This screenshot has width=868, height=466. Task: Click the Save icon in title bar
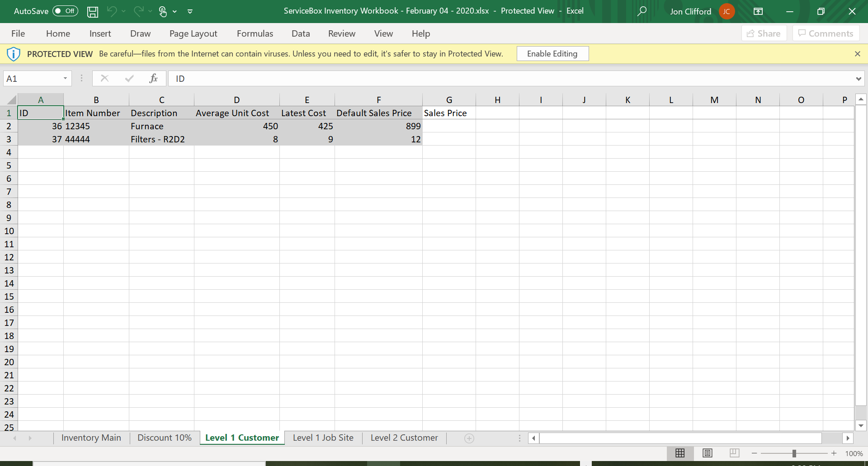[93, 12]
